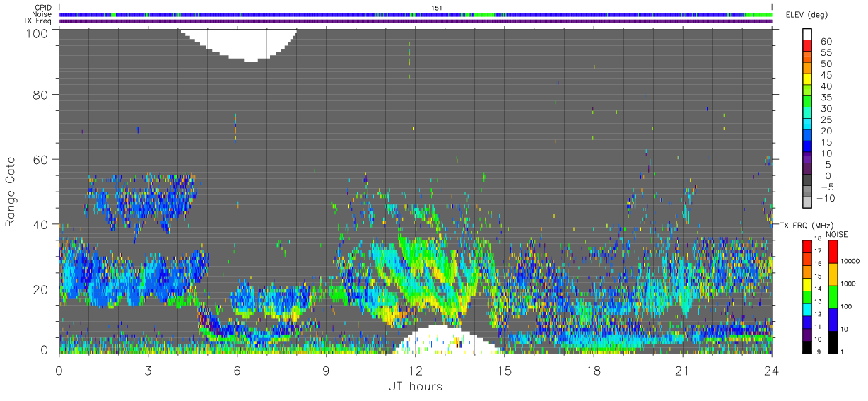Click the "24" tick on UT hours axis
868x401 pixels.
coord(771,370)
